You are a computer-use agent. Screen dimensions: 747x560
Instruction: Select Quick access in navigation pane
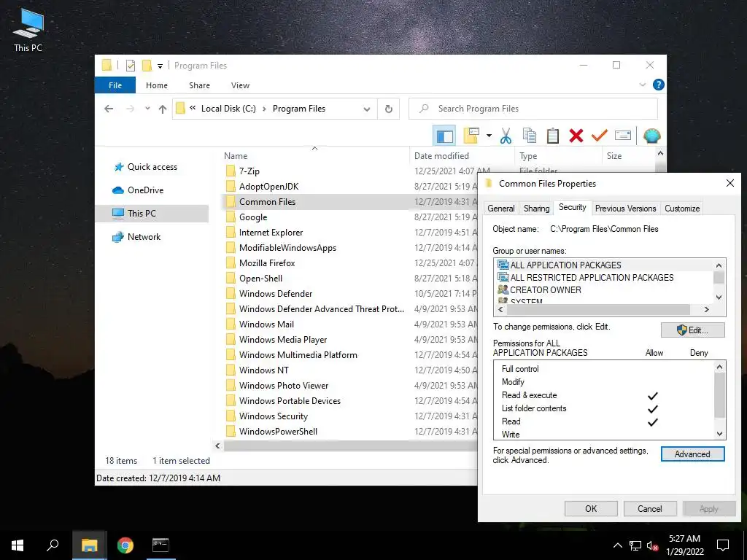[152, 167]
